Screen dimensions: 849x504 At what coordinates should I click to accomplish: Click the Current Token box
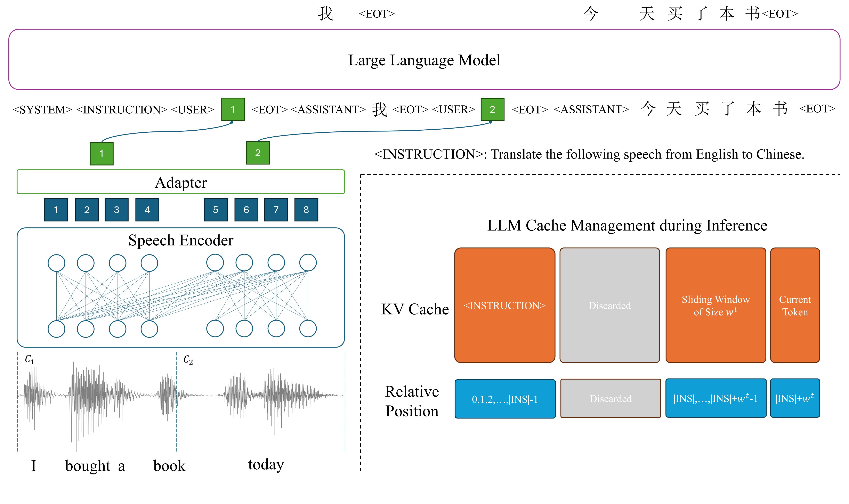795,305
